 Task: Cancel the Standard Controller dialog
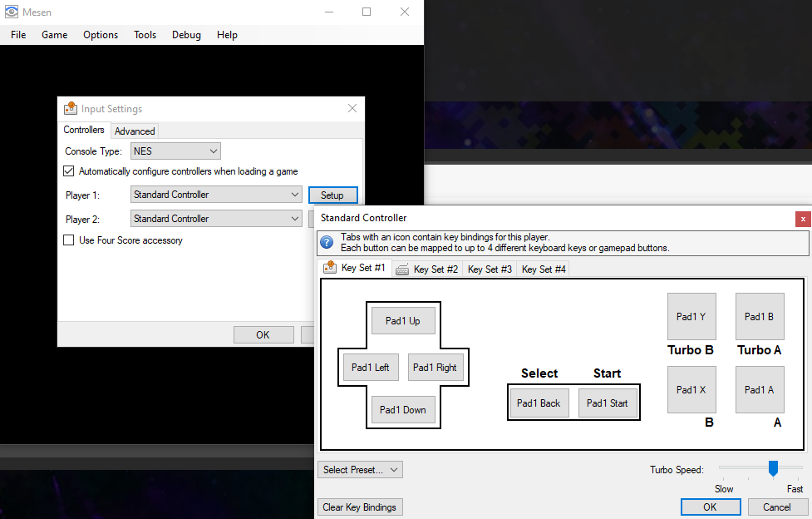(x=777, y=507)
